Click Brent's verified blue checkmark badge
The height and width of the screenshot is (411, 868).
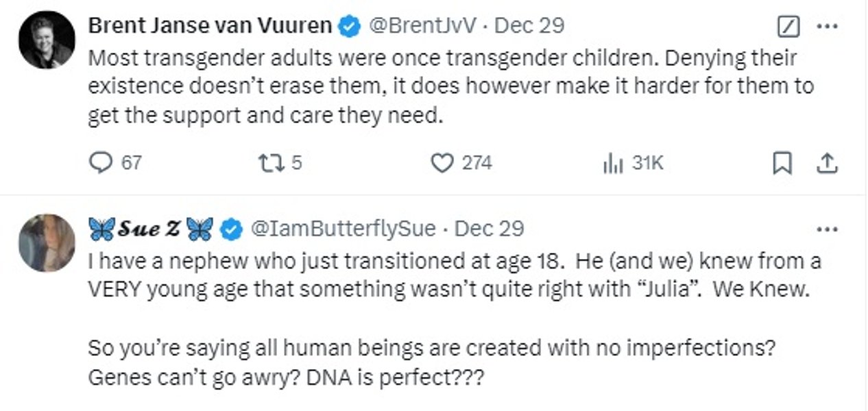[350, 26]
